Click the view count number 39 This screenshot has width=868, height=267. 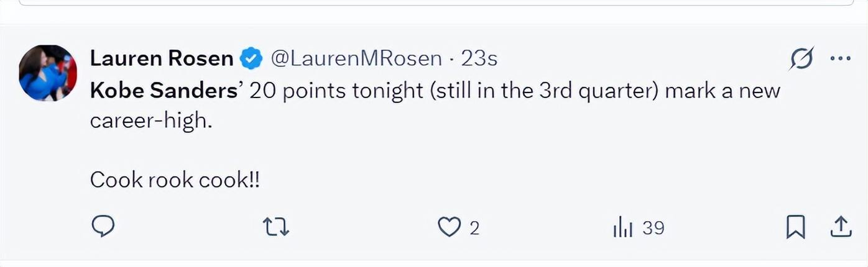653,228
